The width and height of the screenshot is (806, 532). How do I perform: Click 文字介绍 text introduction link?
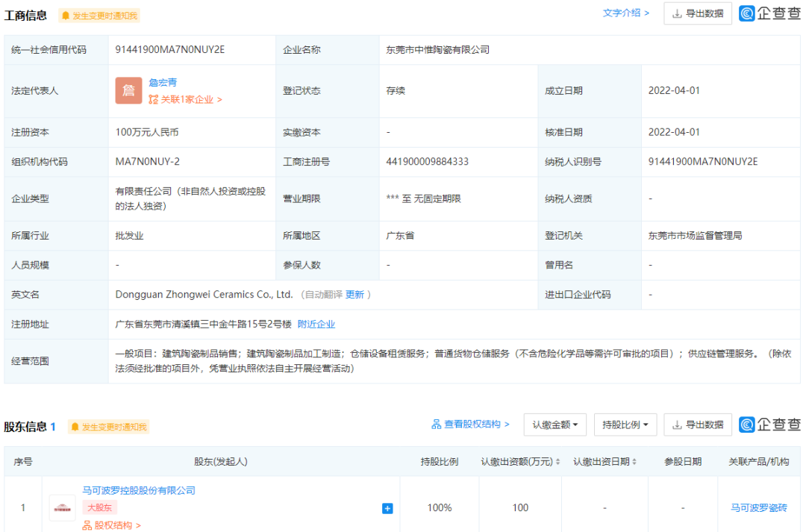click(x=625, y=13)
